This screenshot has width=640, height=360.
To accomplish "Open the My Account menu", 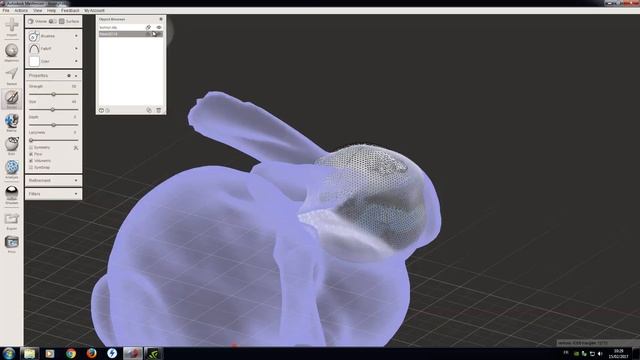I will tap(94, 11).
